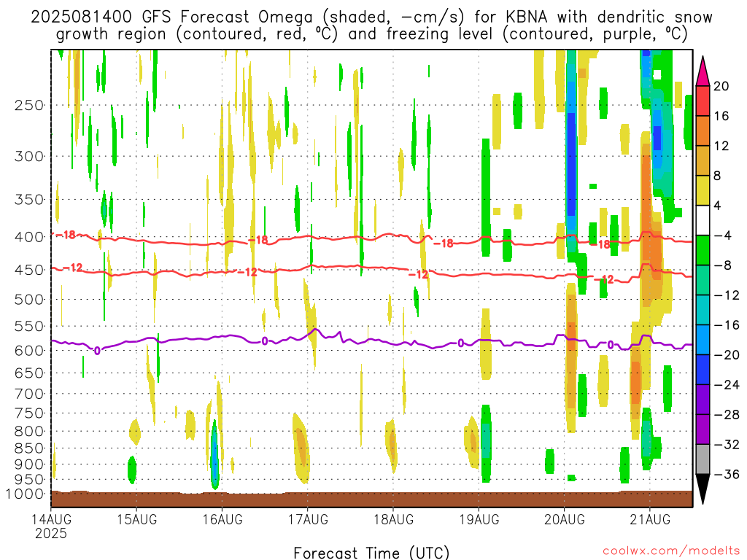The image size is (747, 560).
Task: Click the 1000 pressure level label
Action: tap(26, 494)
